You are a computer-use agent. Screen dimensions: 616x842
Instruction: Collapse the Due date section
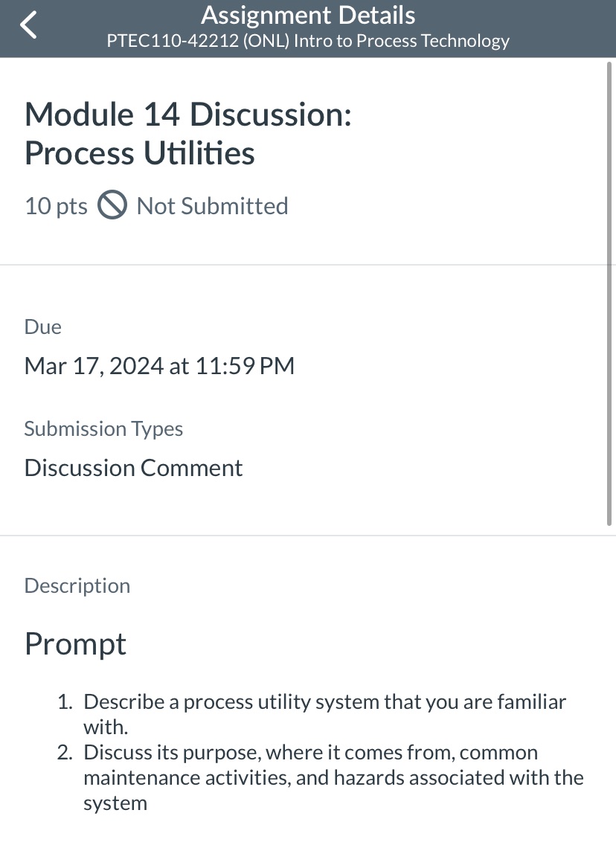point(42,327)
